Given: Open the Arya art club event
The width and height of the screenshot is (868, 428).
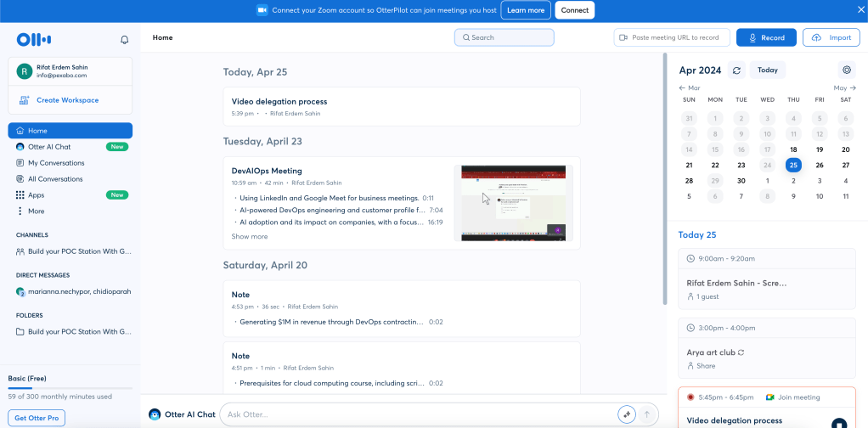Looking at the screenshot, I should [x=767, y=349].
